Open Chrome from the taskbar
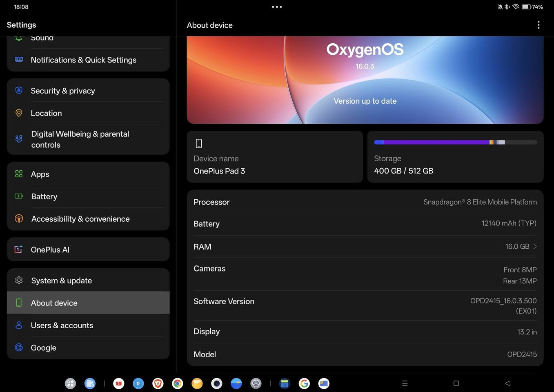 click(177, 383)
